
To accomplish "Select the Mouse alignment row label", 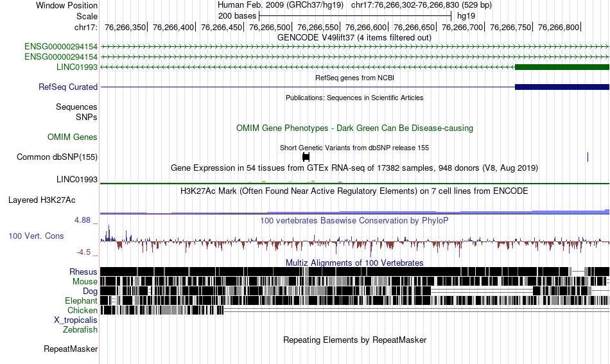I will click(x=85, y=282).
